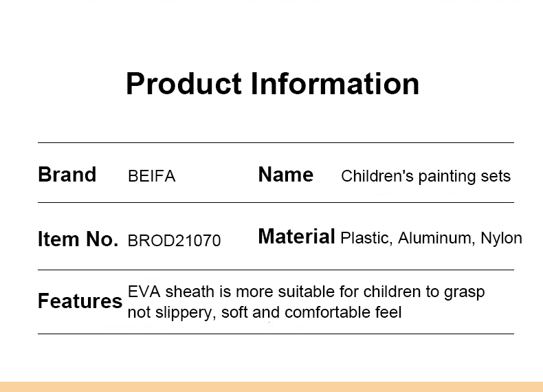Click the Plastic, Aluminum, Nylon text

[x=431, y=238]
